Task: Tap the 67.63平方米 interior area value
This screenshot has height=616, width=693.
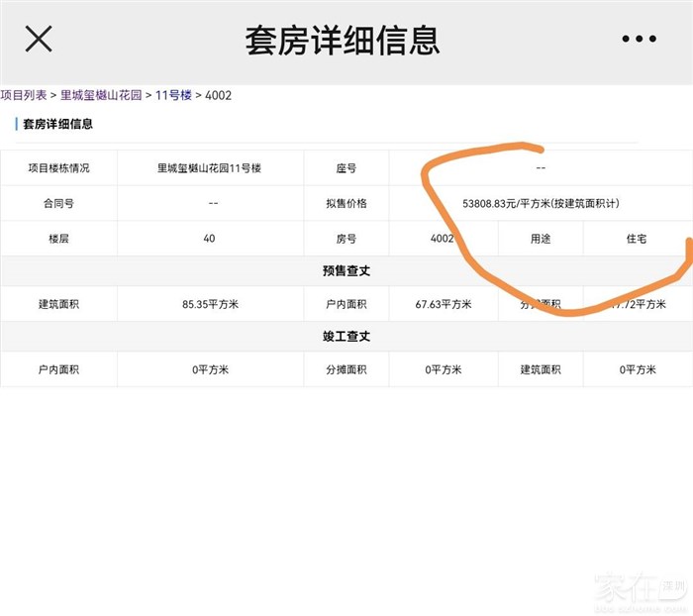Action: pyautogui.click(x=444, y=304)
